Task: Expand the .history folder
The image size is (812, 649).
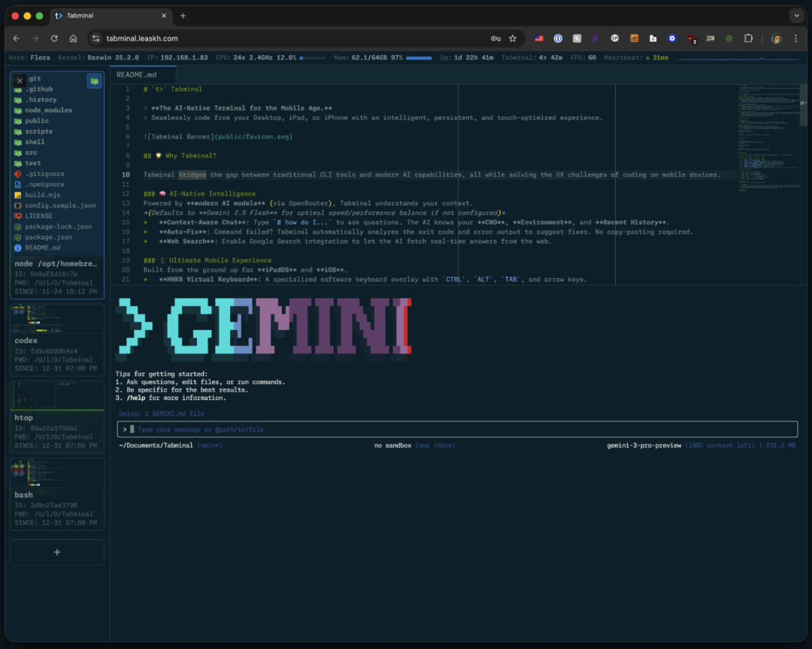Action: click(x=41, y=99)
